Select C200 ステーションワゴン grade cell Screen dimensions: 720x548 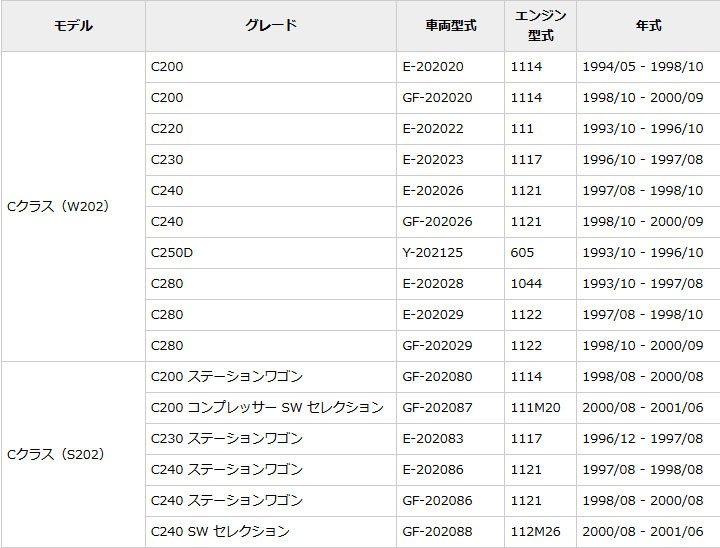point(271,377)
